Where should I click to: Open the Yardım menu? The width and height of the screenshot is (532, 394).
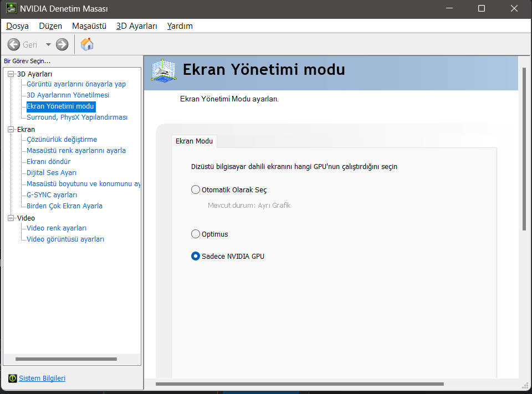(x=180, y=26)
